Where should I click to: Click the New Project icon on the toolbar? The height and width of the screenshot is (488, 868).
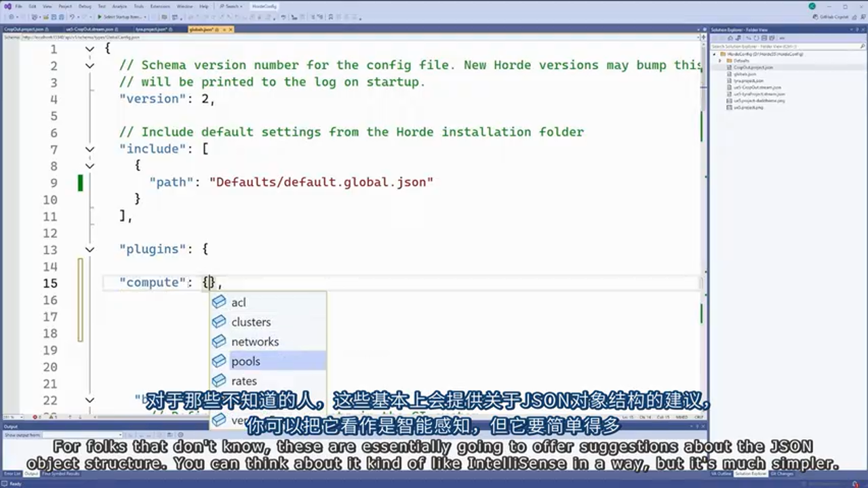(x=34, y=17)
